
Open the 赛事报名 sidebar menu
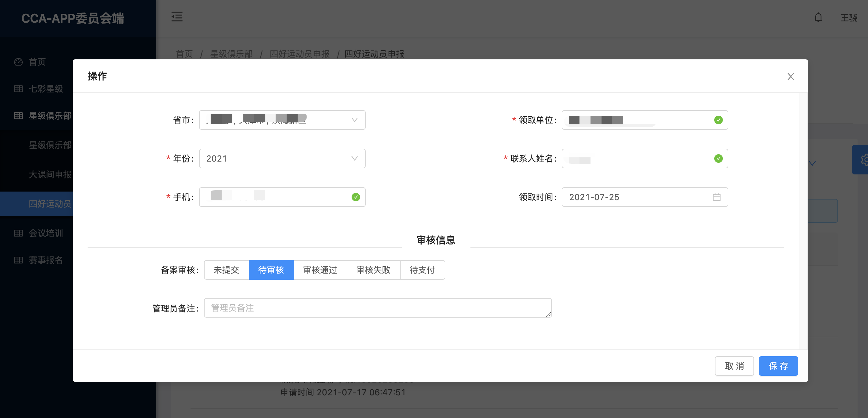point(46,260)
